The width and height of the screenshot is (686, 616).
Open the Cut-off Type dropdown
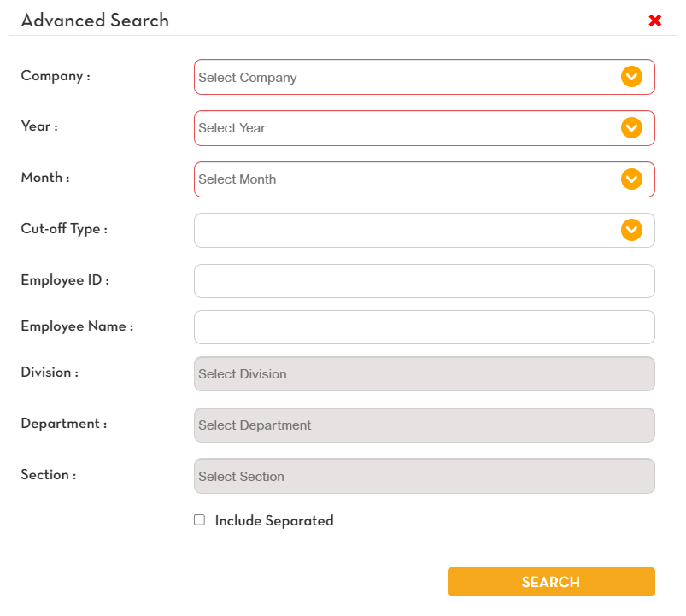click(x=424, y=230)
